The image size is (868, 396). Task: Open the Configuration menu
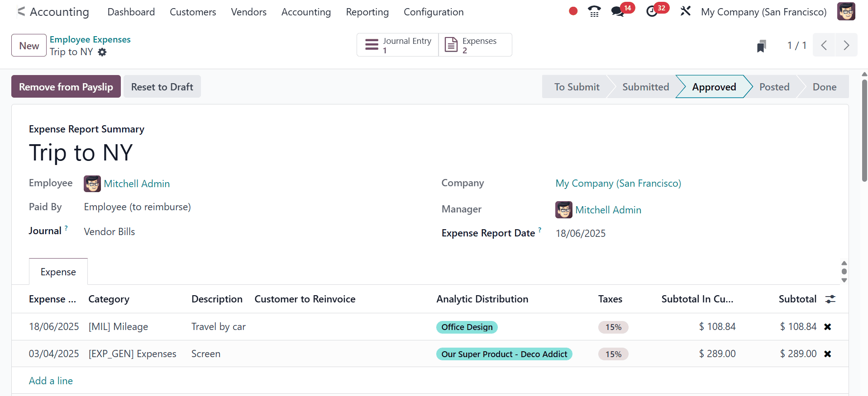[434, 12]
